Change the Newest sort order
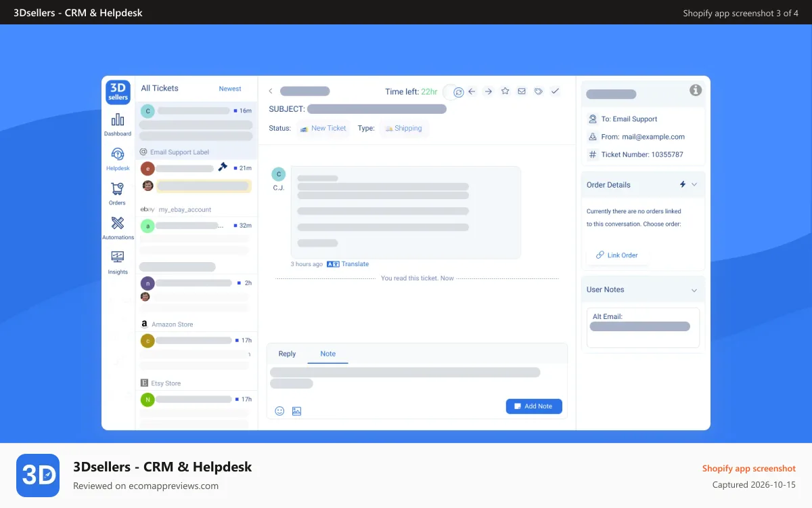 [x=230, y=89]
